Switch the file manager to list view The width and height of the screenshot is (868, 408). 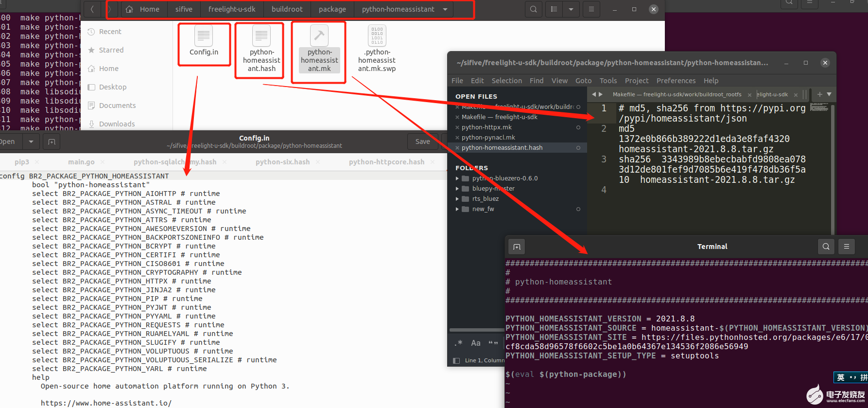[x=554, y=9]
